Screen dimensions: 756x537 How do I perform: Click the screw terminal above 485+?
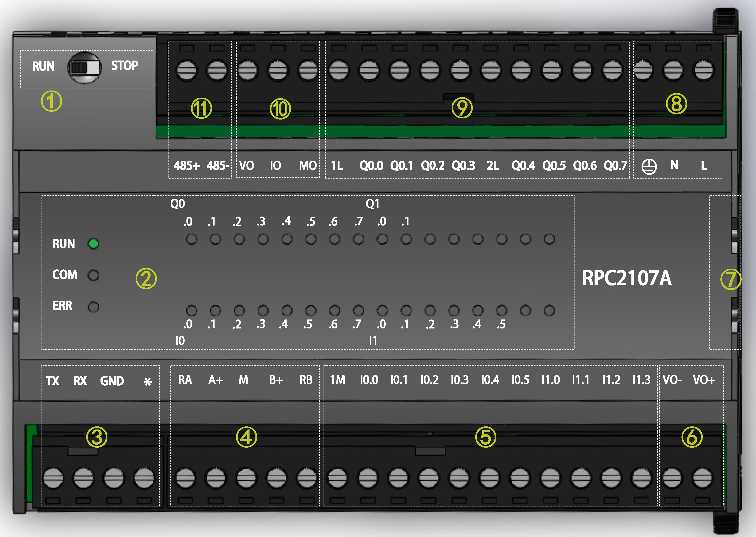click(187, 70)
